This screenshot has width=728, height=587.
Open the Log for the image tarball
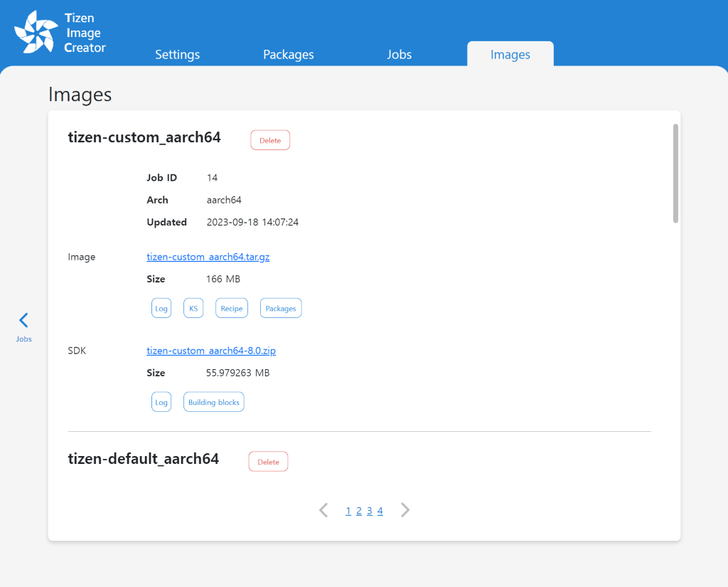tap(161, 307)
